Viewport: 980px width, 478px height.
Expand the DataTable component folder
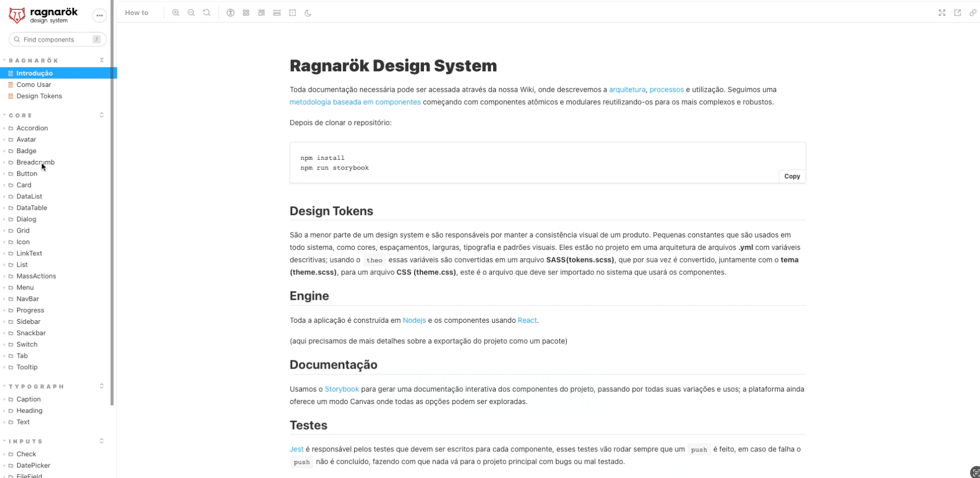point(31,208)
